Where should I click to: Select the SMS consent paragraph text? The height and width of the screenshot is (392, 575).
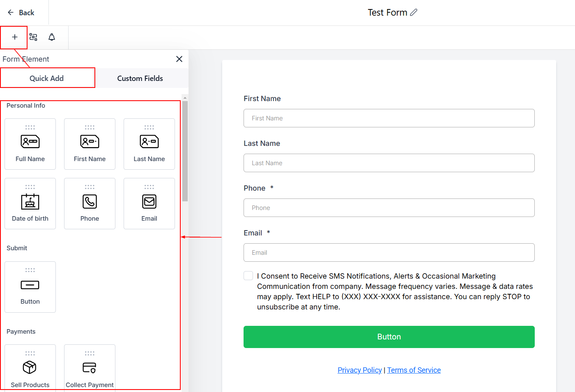[395, 291]
